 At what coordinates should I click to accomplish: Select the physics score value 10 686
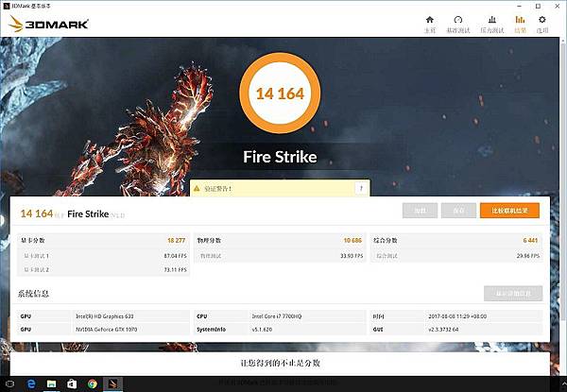click(352, 240)
